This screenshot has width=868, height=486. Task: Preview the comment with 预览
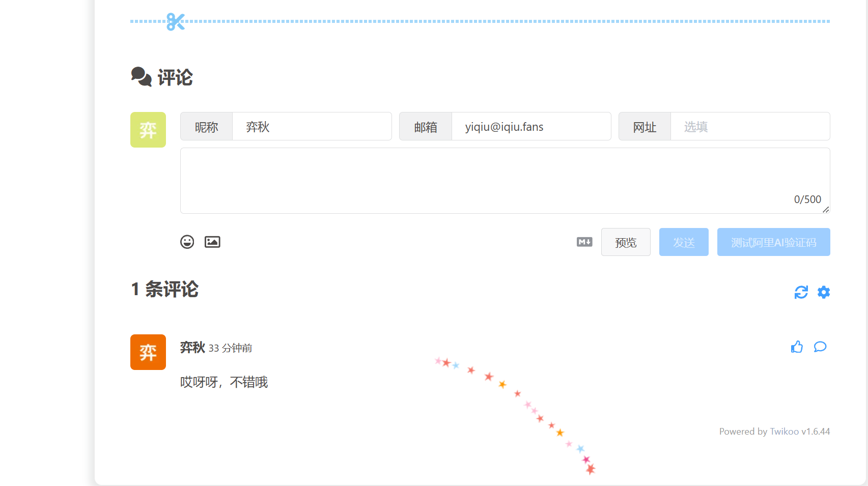[626, 242]
